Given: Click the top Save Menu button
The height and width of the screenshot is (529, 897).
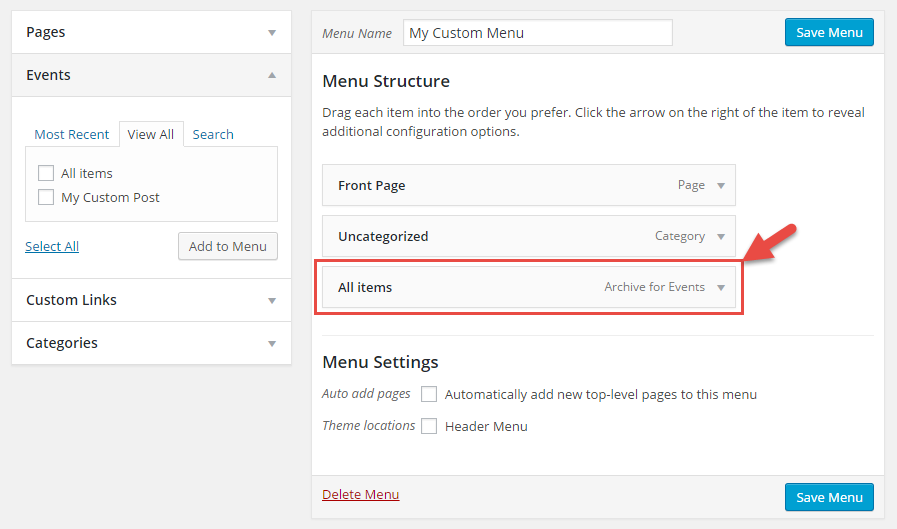Looking at the screenshot, I should [829, 33].
